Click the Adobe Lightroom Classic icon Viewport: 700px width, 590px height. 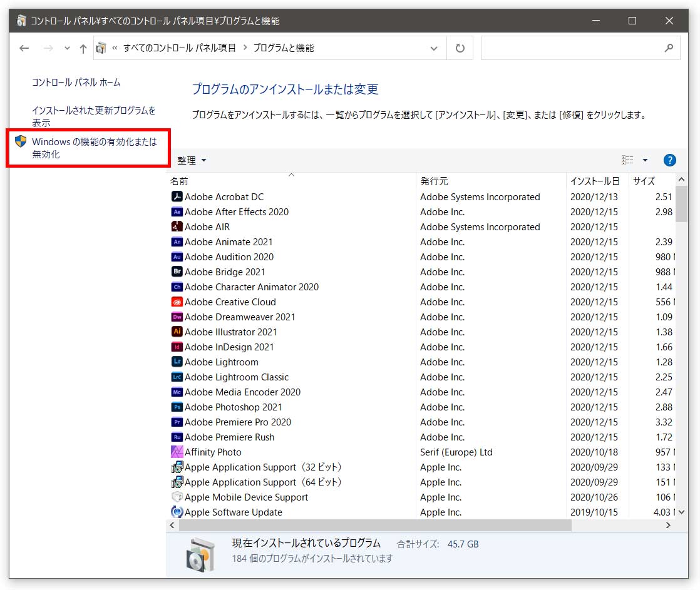click(177, 377)
